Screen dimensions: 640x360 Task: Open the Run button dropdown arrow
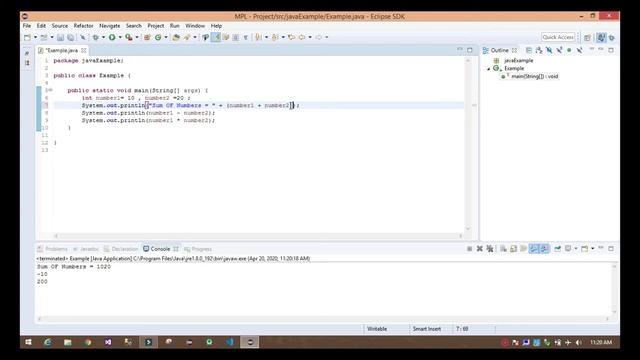click(120, 37)
